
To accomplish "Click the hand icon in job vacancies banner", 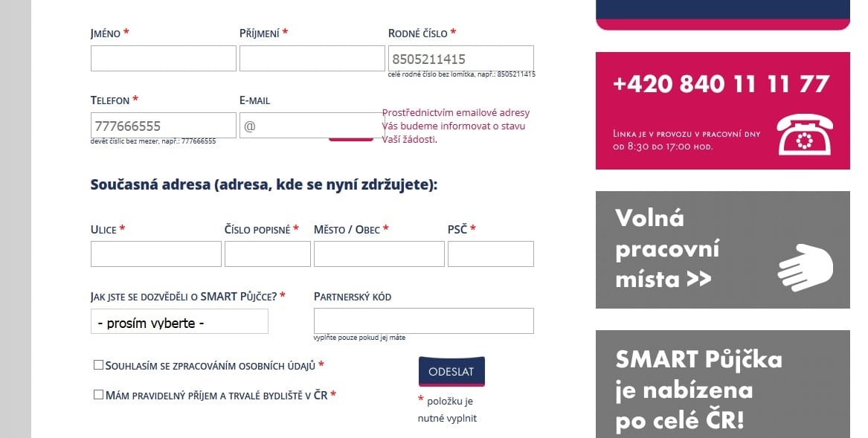I will [806, 268].
